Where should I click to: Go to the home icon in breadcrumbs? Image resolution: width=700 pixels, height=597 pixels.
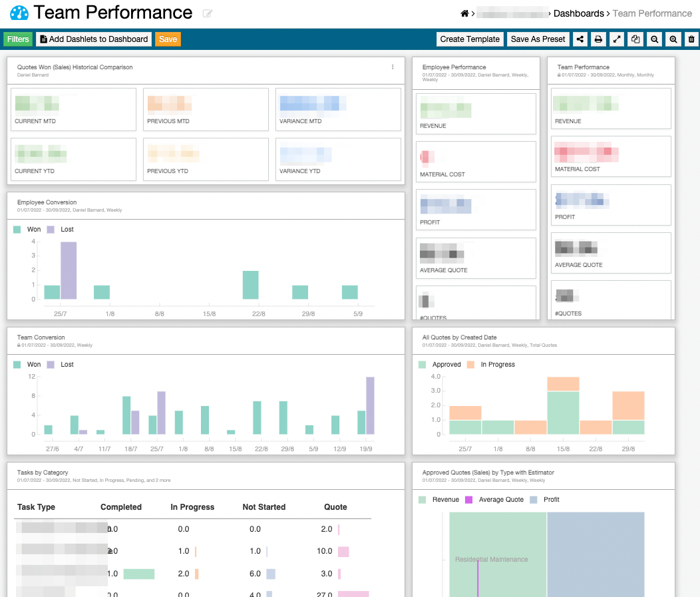pyautogui.click(x=464, y=13)
